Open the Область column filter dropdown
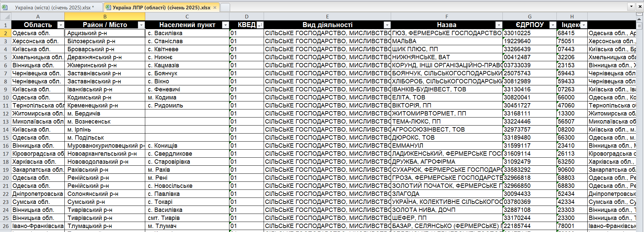Image resolution: width=644 pixels, height=232 pixels. coord(60,25)
